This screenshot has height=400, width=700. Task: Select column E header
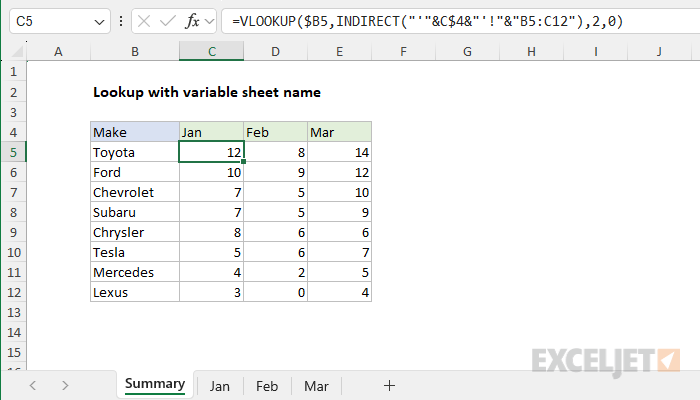tap(339, 52)
